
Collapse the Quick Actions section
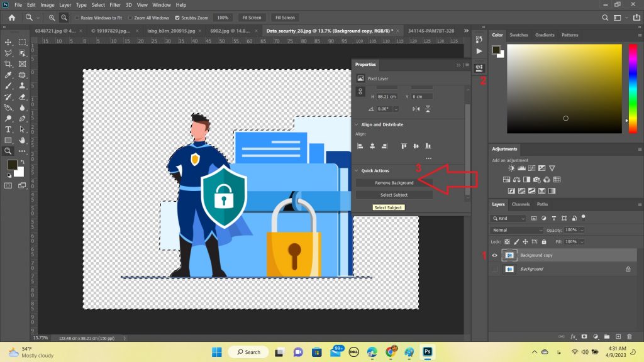356,171
